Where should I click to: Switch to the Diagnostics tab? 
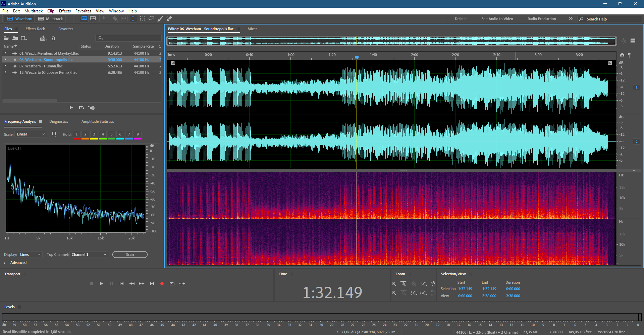tap(59, 121)
